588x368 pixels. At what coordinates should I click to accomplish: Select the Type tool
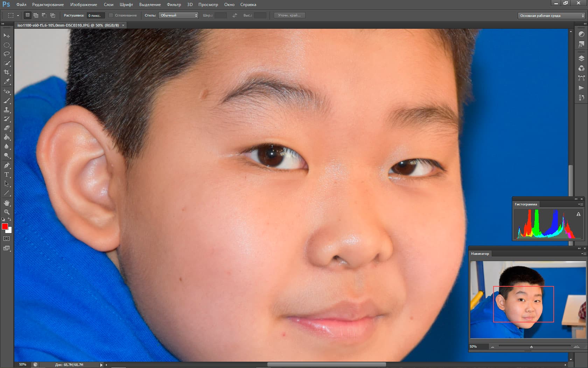tap(7, 174)
